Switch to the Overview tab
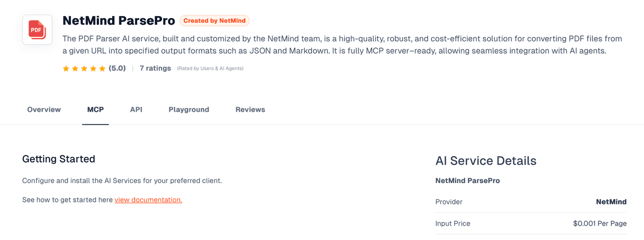The image size is (644, 240). click(x=44, y=110)
